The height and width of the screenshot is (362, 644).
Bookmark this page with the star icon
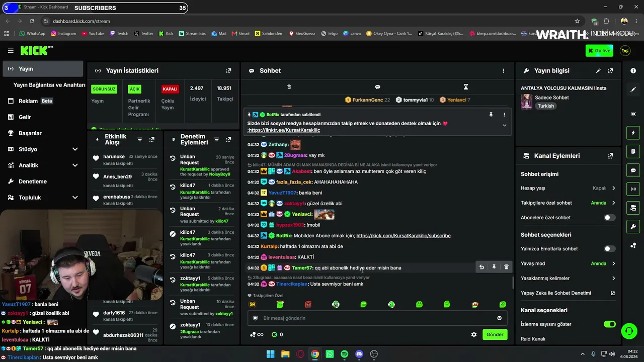tap(577, 21)
